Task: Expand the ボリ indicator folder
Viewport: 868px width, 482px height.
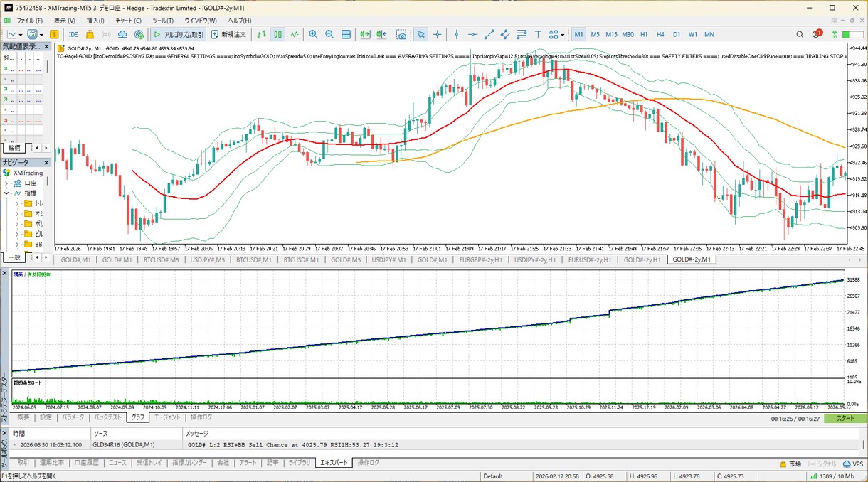Action: [17, 223]
